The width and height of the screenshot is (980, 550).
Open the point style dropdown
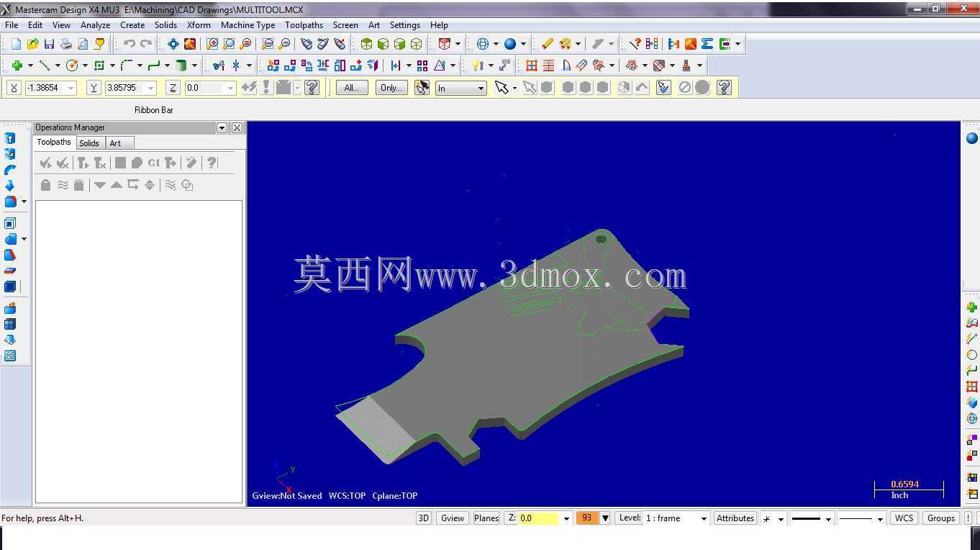[781, 518]
